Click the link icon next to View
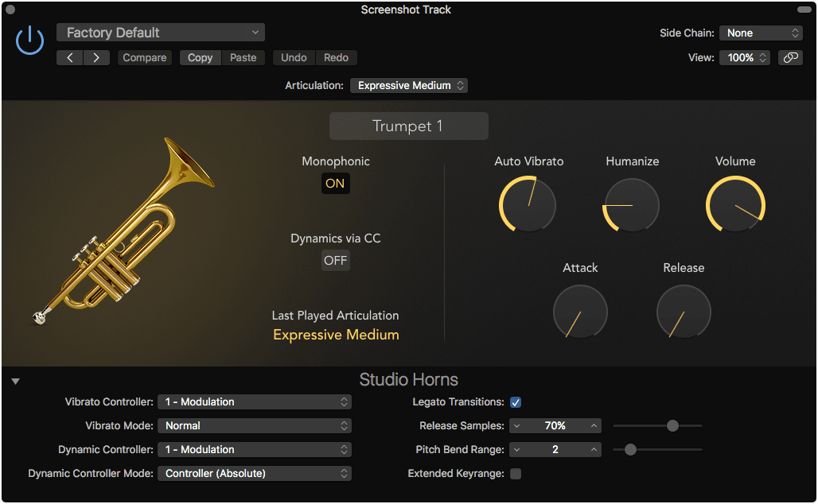 790,57
